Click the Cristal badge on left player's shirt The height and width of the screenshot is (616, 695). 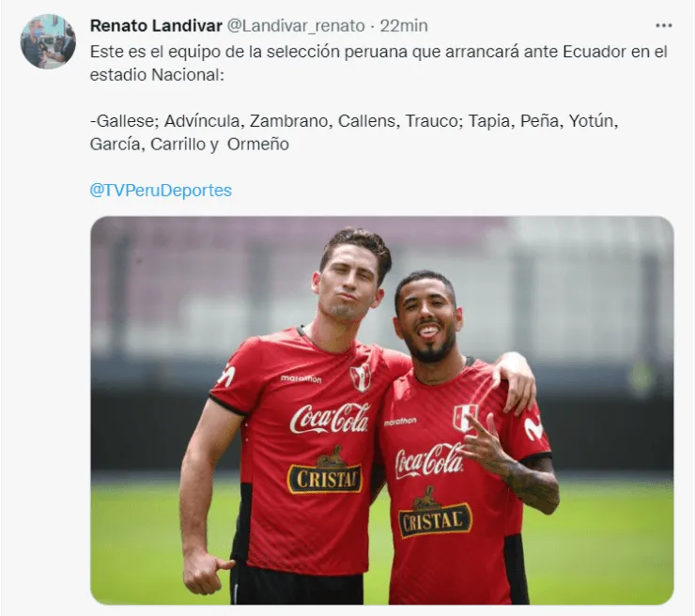325,470
